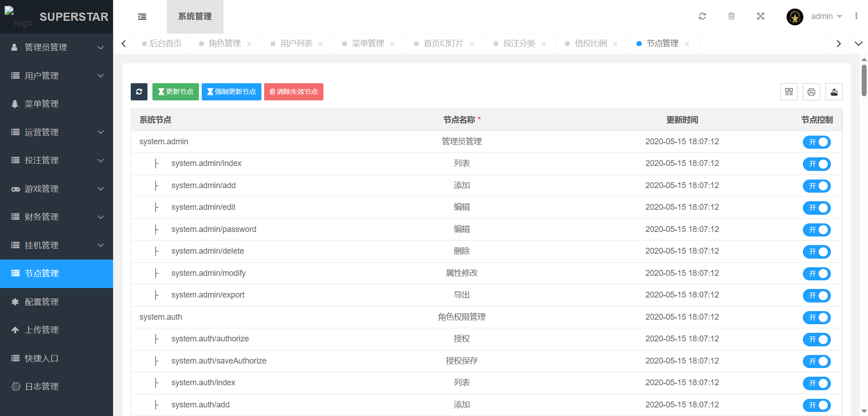Image resolution: width=868 pixels, height=416 pixels.
Task: Click the green 更新节点 button
Action: point(175,92)
